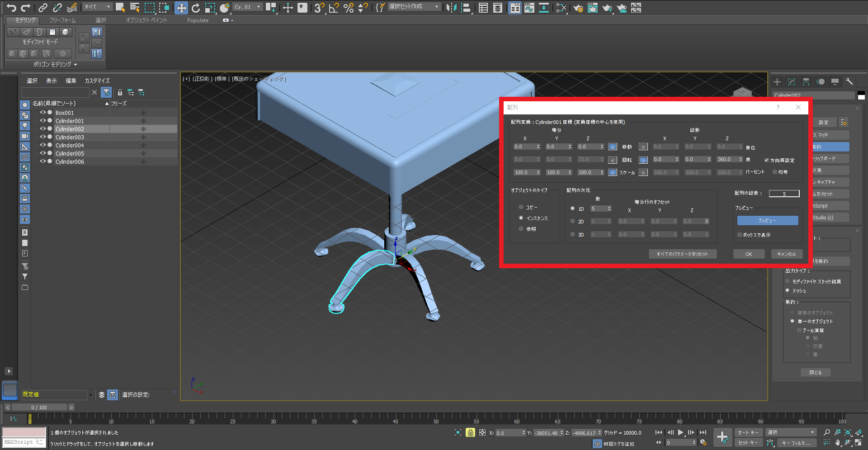Open the Render Setup teapot icon

click(578, 8)
